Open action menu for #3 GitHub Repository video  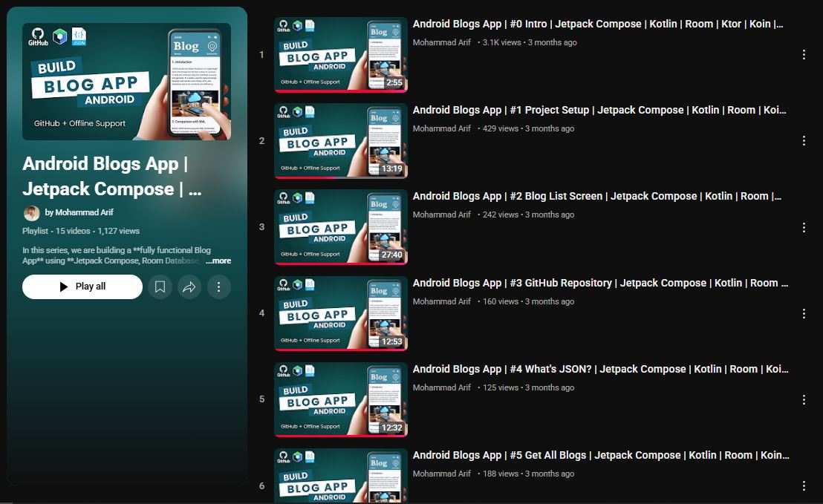(804, 314)
